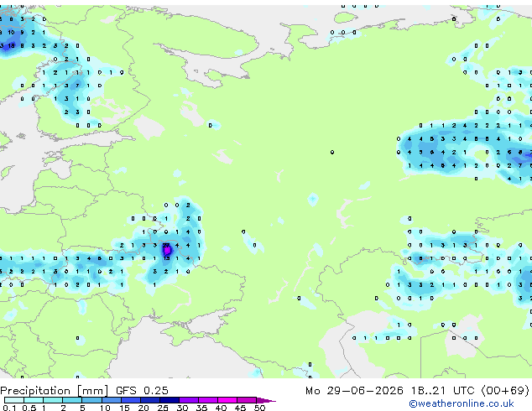Click the '18..21 UTC' time text
The height and width of the screenshot is (411, 532).
pyautogui.click(x=442, y=391)
